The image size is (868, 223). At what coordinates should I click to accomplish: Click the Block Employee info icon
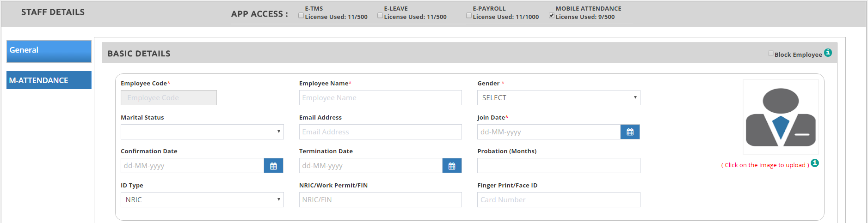pos(828,53)
